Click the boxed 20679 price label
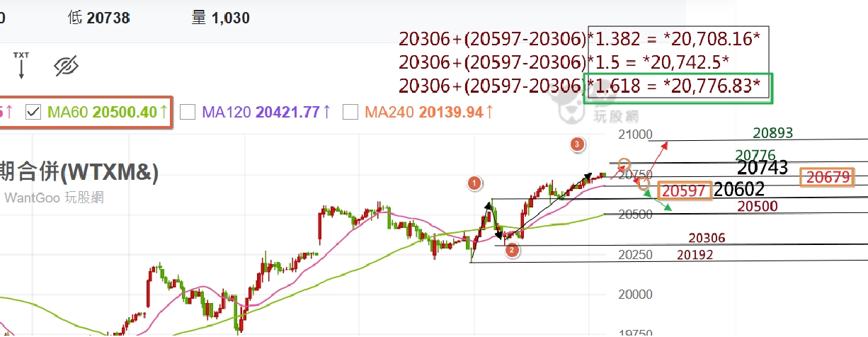This screenshot has height=337, width=868. pos(826,177)
